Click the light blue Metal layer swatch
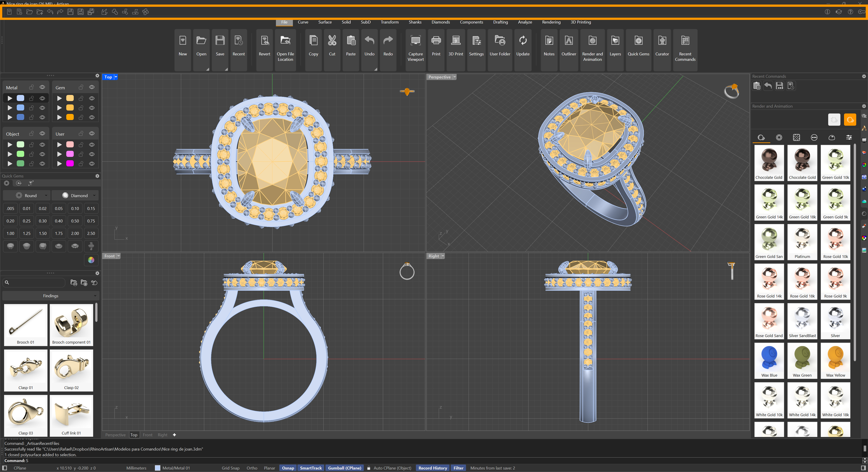Screen dimensions: 868x472 [20, 98]
